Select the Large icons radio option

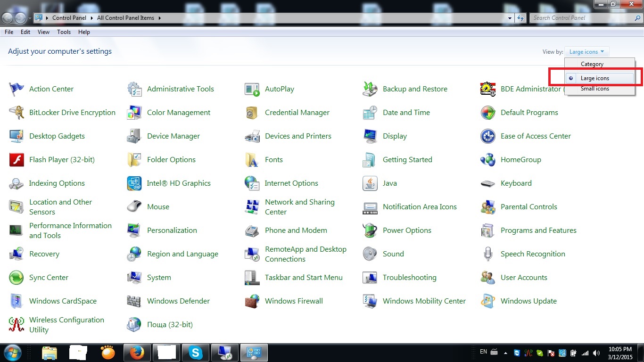click(x=600, y=78)
